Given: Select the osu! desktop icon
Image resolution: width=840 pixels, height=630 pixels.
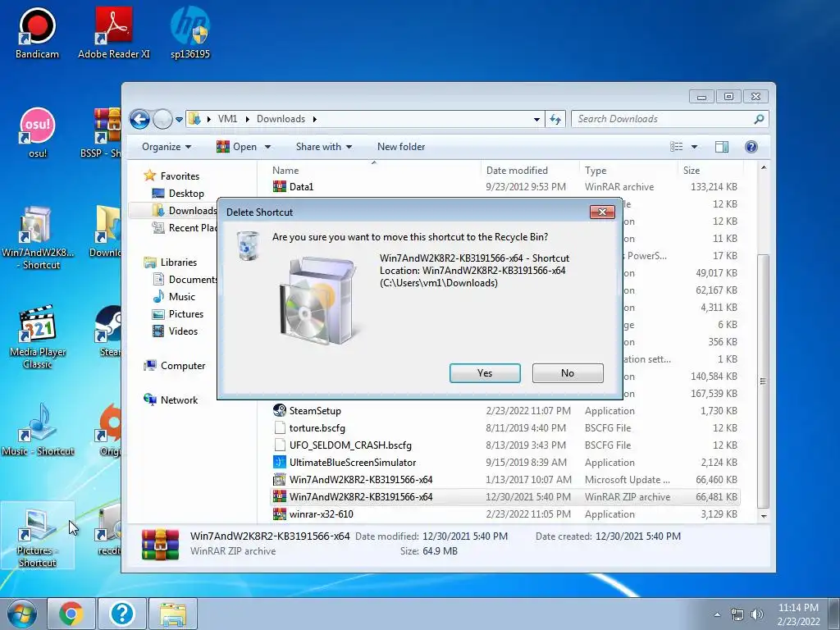Looking at the screenshot, I should click(x=37, y=132).
